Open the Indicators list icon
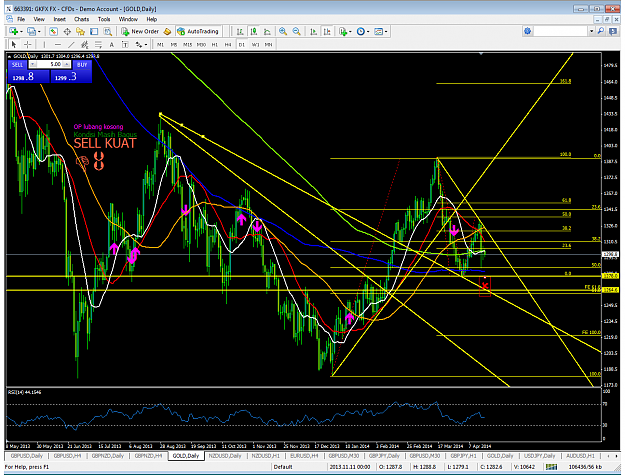The height and width of the screenshot is (475, 625). tap(342, 31)
